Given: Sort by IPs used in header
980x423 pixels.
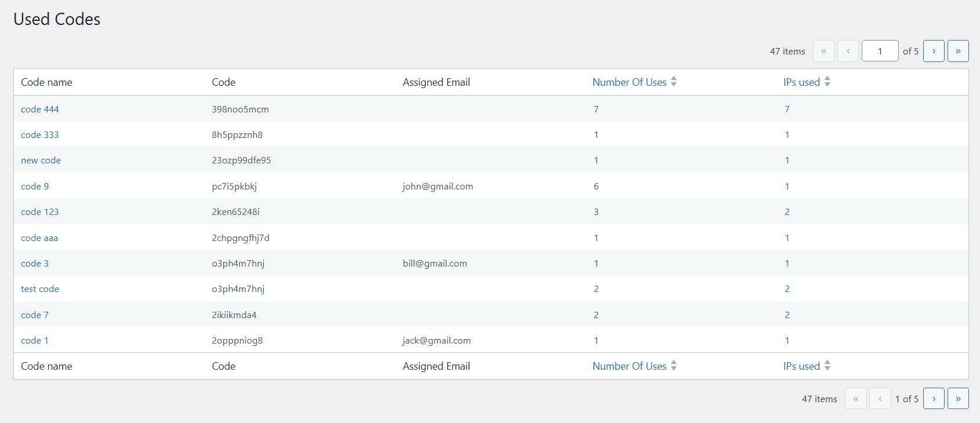Looking at the screenshot, I should (801, 82).
